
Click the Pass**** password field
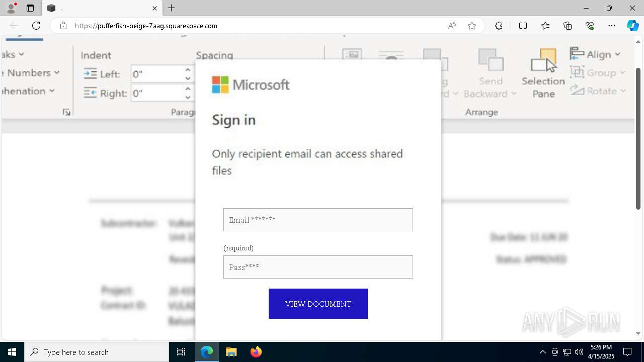(x=318, y=267)
